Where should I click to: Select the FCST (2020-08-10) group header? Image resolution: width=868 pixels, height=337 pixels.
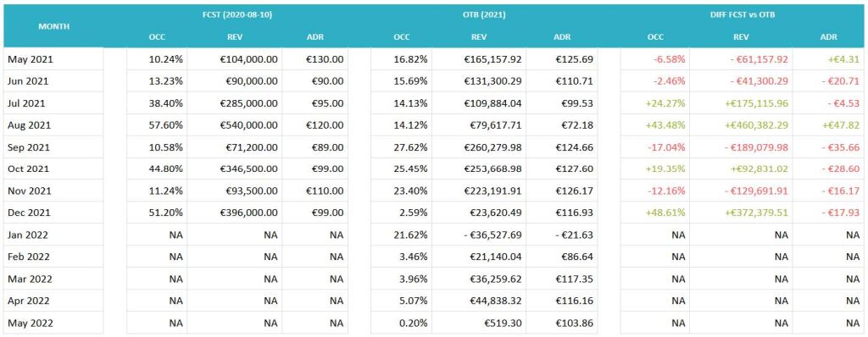pos(237,15)
